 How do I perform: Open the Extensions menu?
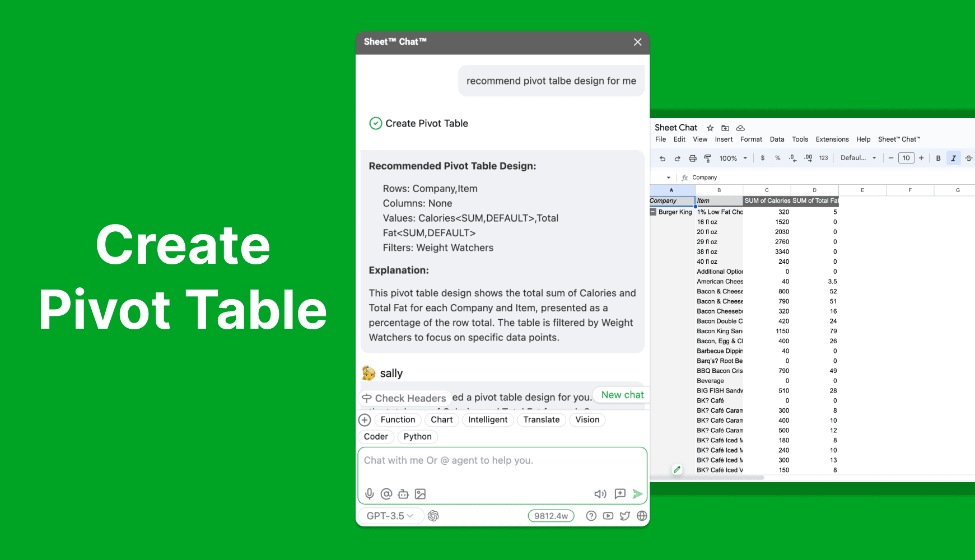(832, 139)
